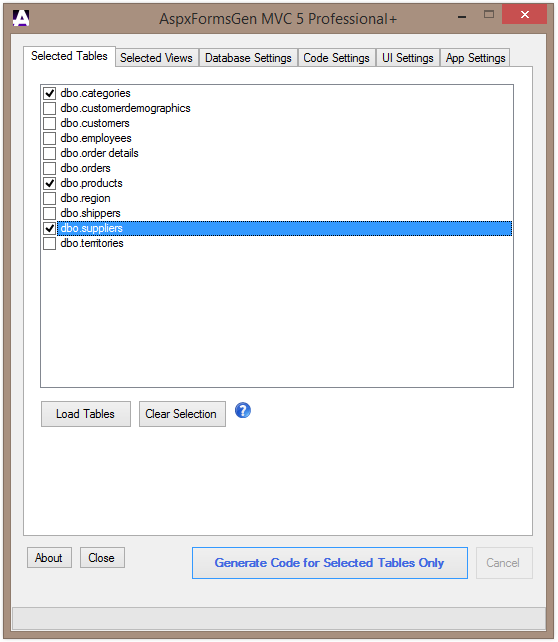Click Generate Code for Selected Tables Only

330,563
